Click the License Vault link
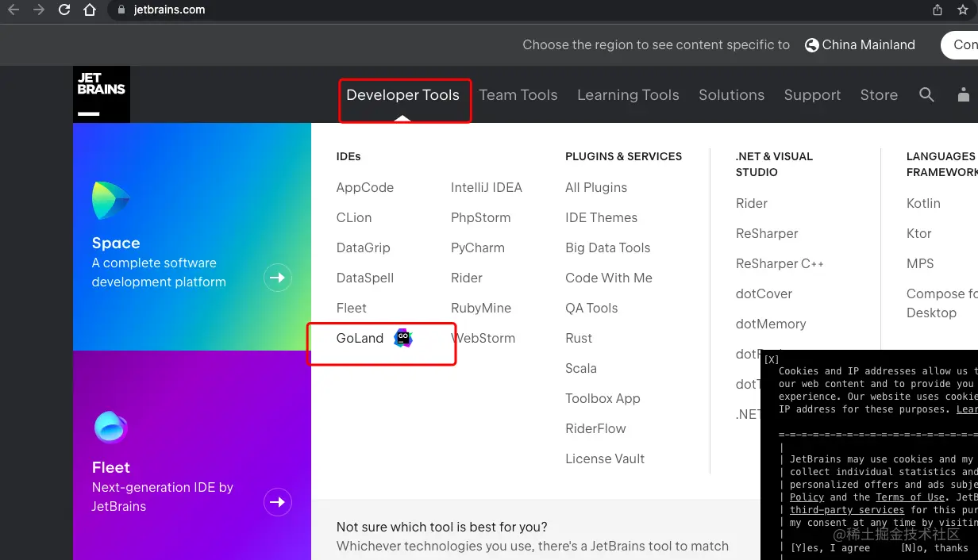Screen dimensions: 978x560 (605, 458)
